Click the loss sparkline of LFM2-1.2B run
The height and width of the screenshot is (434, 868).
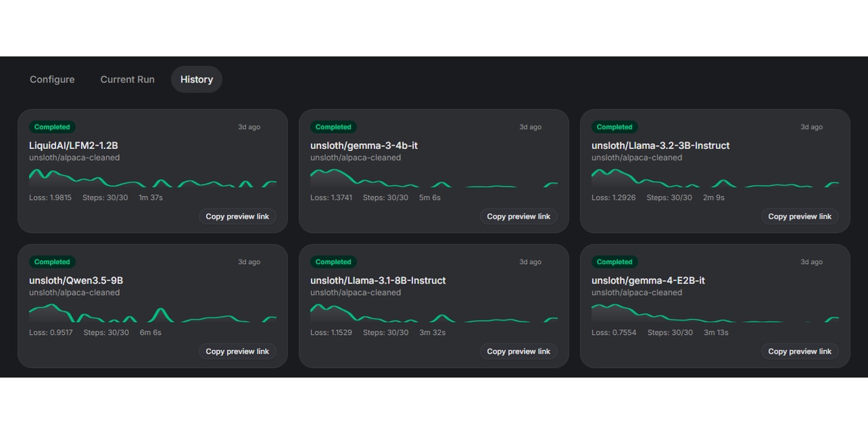(x=153, y=178)
